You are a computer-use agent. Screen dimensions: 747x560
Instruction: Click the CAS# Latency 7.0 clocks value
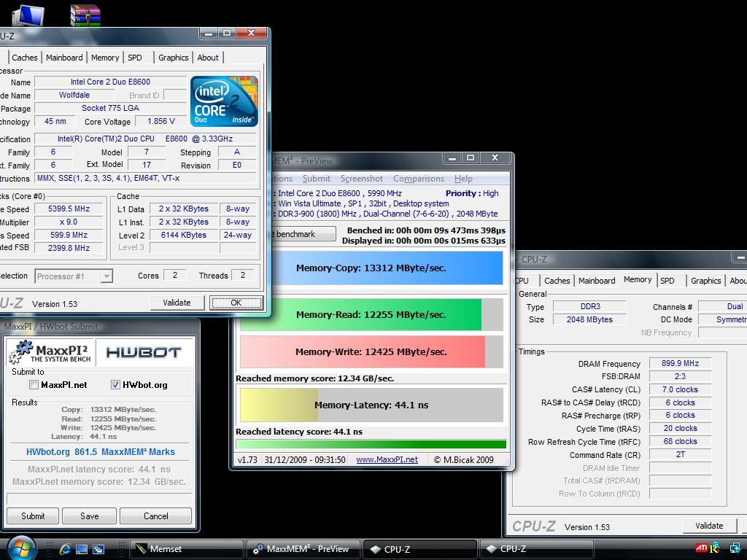(x=680, y=389)
